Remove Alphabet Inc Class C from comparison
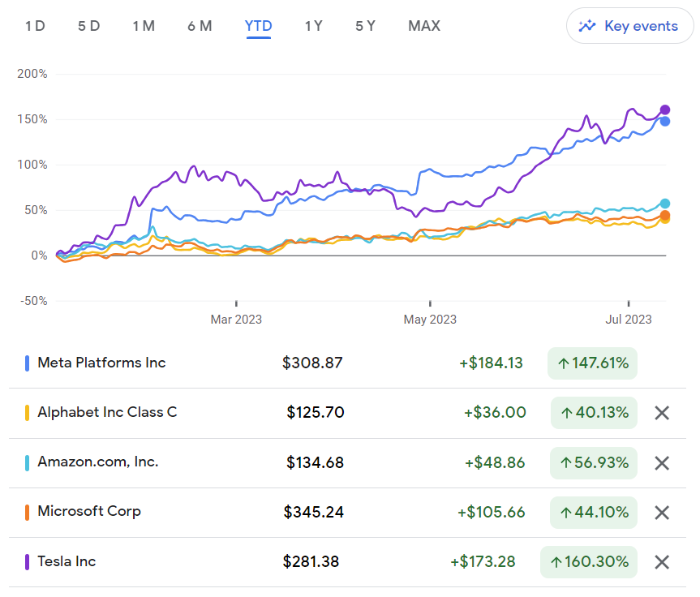This screenshot has height=597, width=700. pos(662,413)
